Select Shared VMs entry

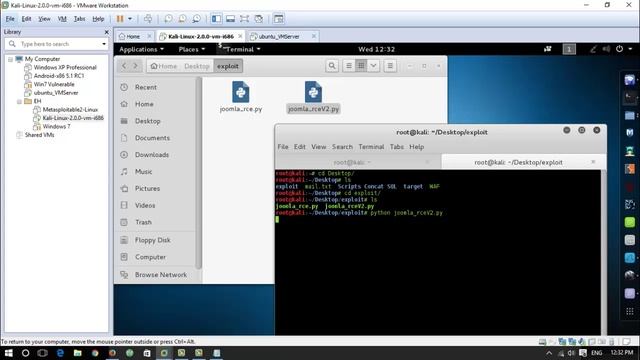(39, 135)
